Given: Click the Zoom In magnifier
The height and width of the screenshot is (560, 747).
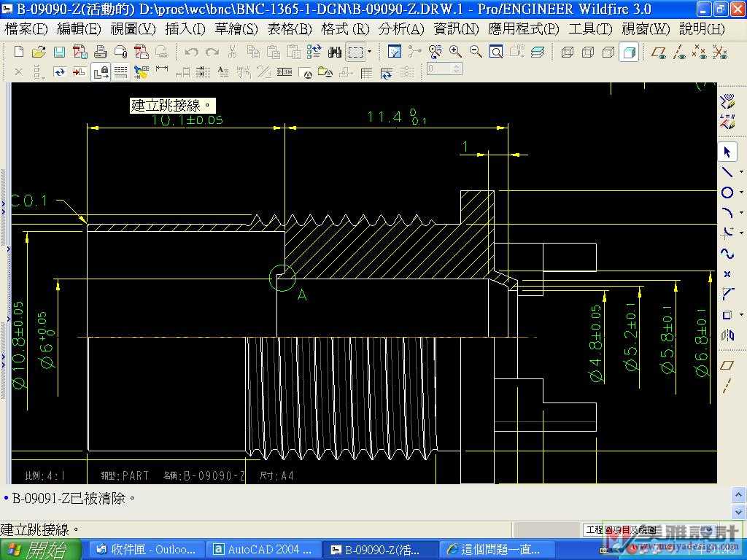Looking at the screenshot, I should (x=455, y=52).
